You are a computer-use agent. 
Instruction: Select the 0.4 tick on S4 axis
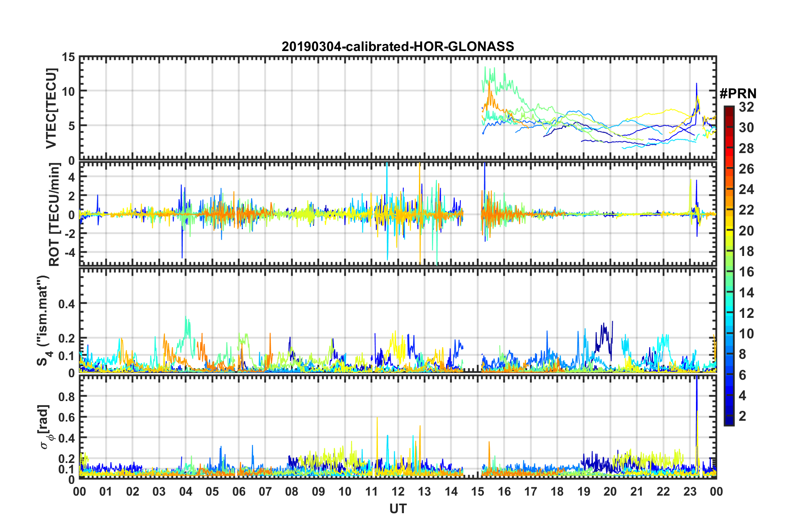click(66, 304)
